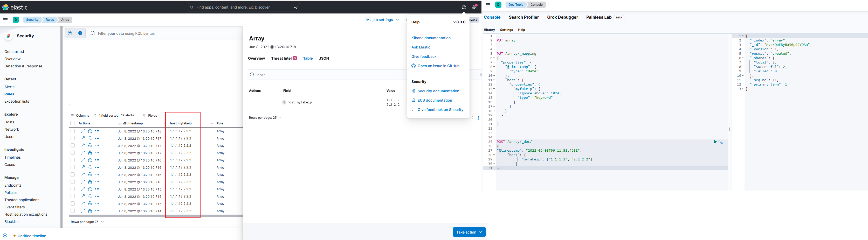Expand details of the first alert row
868x240 pixels.
(83, 131)
